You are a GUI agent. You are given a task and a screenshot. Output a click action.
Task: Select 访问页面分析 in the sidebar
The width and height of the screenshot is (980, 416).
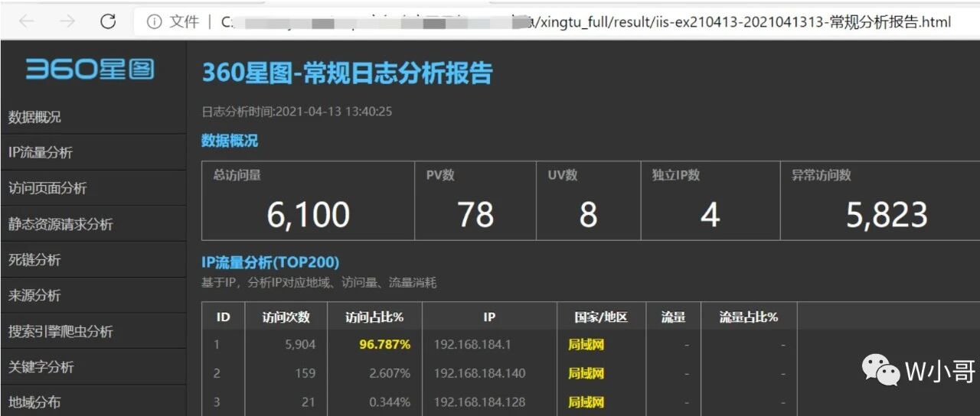[93, 188]
